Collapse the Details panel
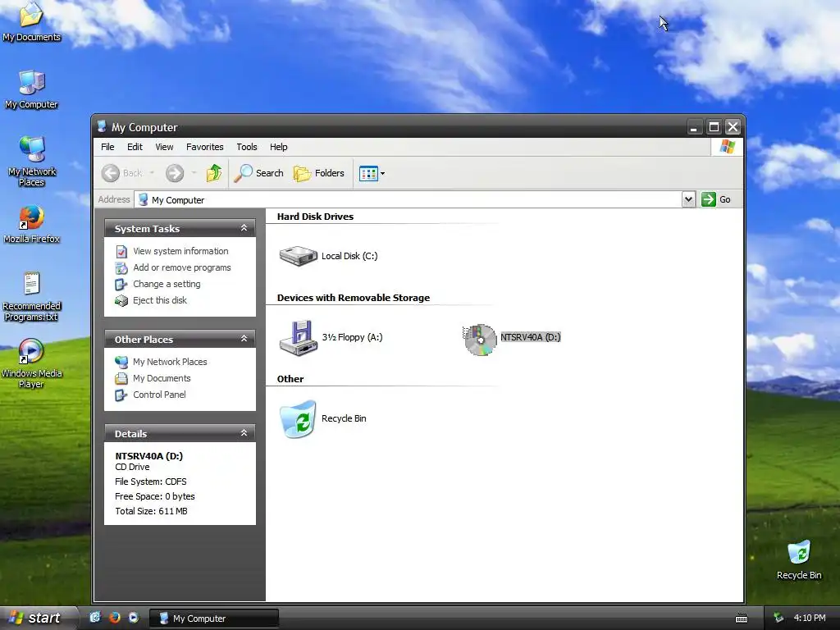 point(244,433)
